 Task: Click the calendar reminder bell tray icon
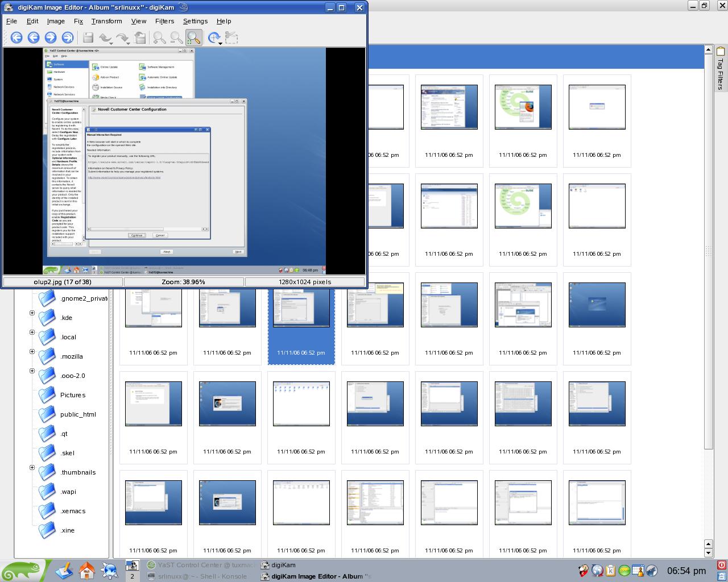point(638,571)
